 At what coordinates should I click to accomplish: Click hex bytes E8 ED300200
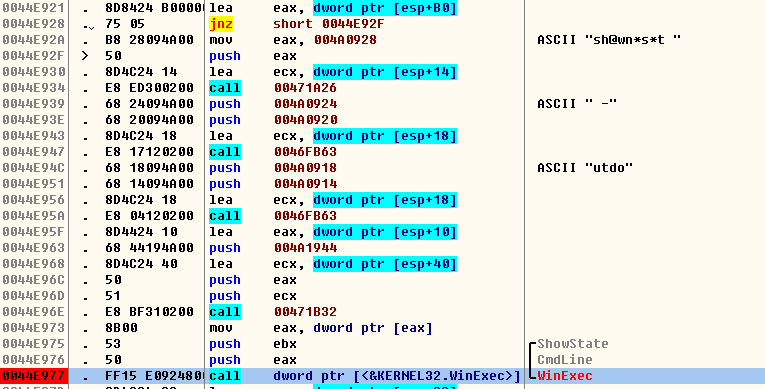point(149,88)
